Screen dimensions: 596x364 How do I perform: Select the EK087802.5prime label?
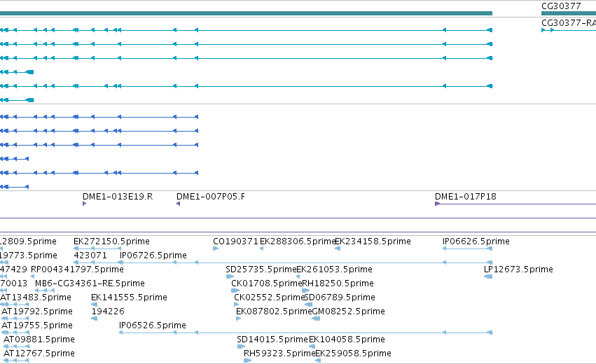tap(274, 311)
